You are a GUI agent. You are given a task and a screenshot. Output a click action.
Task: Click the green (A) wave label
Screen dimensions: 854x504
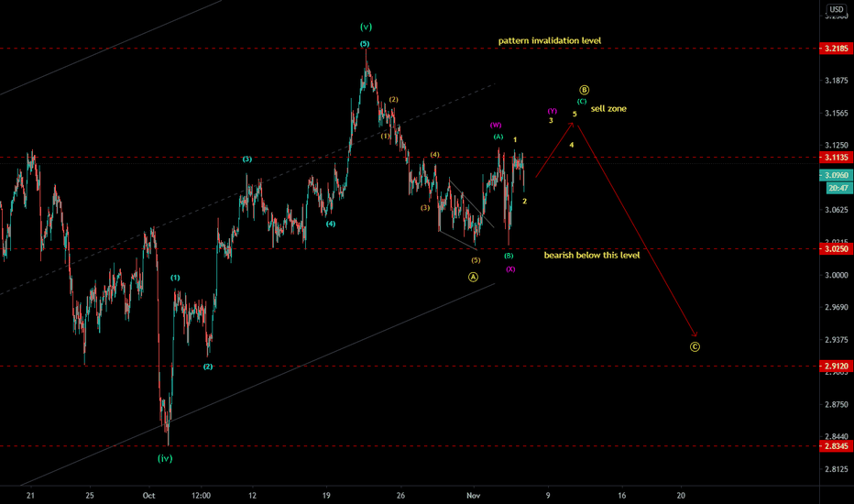point(498,137)
